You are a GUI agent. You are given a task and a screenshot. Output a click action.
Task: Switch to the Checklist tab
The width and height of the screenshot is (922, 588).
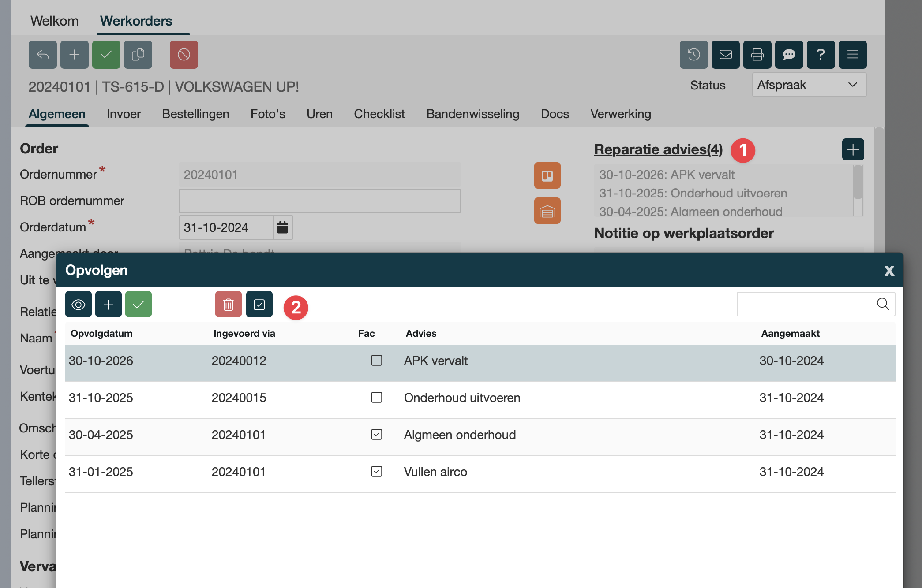click(x=379, y=114)
